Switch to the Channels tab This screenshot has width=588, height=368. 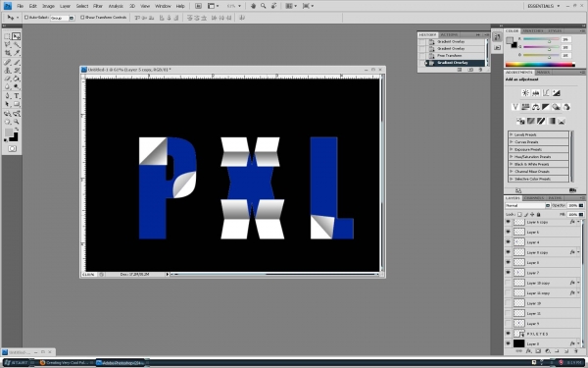[x=534, y=198]
